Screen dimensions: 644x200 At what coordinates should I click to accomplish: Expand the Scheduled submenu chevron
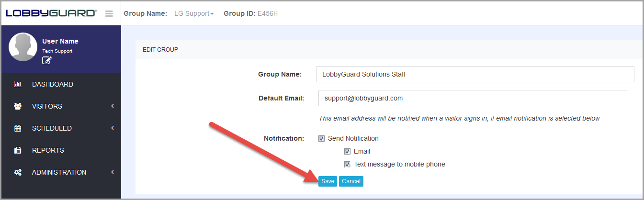point(113,128)
